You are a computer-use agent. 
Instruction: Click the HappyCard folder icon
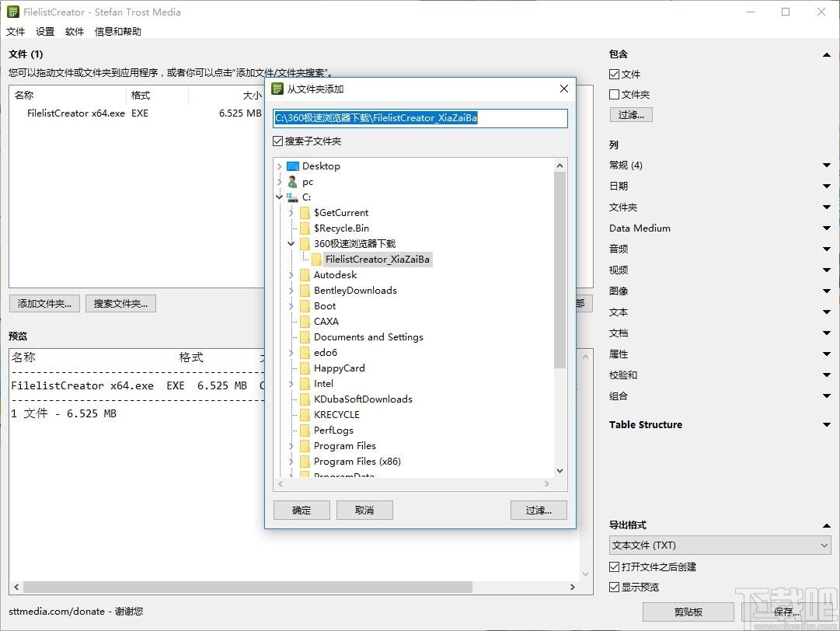coord(305,368)
